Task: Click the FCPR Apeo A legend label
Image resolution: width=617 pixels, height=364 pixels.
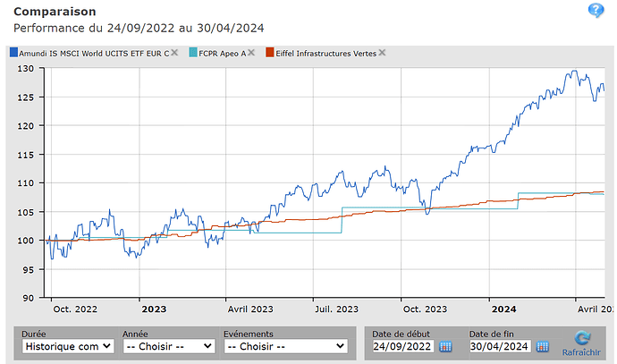Action: click(223, 54)
